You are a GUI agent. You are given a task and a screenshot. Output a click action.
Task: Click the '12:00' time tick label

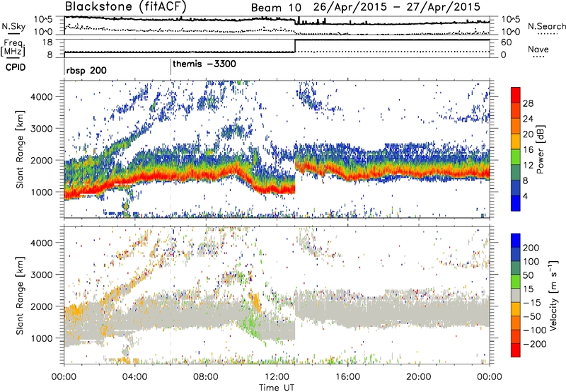tap(277, 377)
